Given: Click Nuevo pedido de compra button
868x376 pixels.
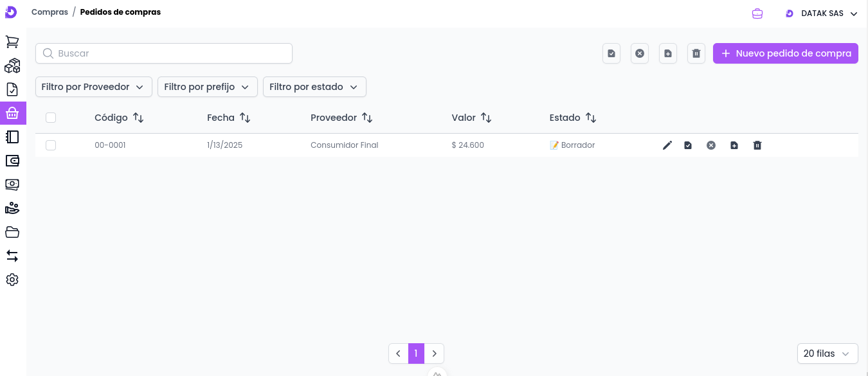Looking at the screenshot, I should (x=785, y=53).
